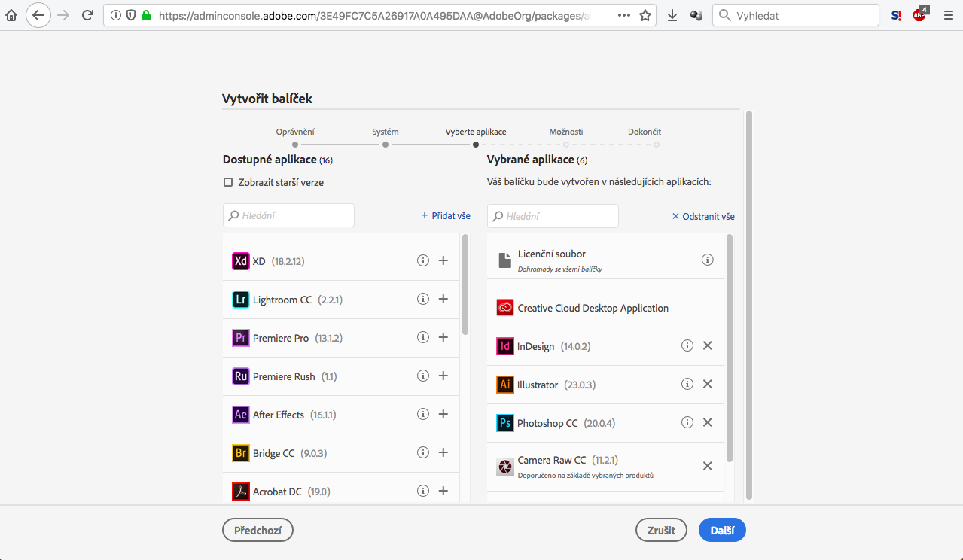
Task: Show info for Premiere Rush
Action: [423, 376]
